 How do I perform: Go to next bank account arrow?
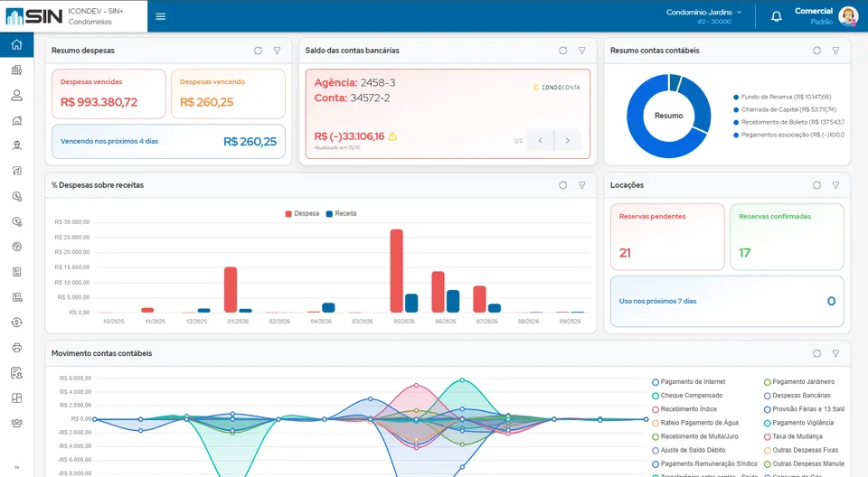(x=568, y=141)
